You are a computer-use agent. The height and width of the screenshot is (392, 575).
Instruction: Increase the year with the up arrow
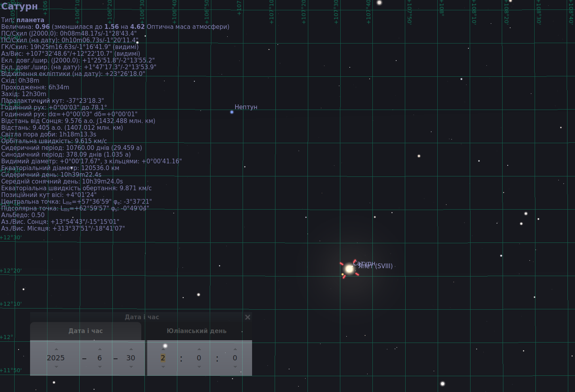[x=56, y=349]
